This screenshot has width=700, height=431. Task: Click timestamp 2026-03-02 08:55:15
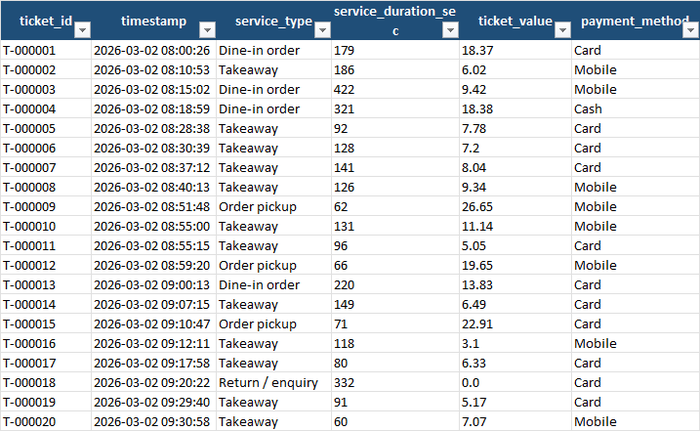(x=154, y=246)
